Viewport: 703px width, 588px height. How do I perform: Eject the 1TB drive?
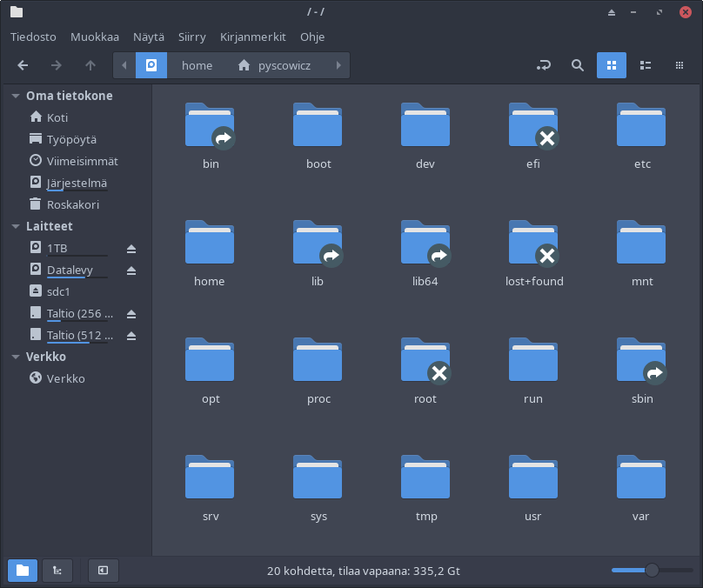(x=131, y=249)
